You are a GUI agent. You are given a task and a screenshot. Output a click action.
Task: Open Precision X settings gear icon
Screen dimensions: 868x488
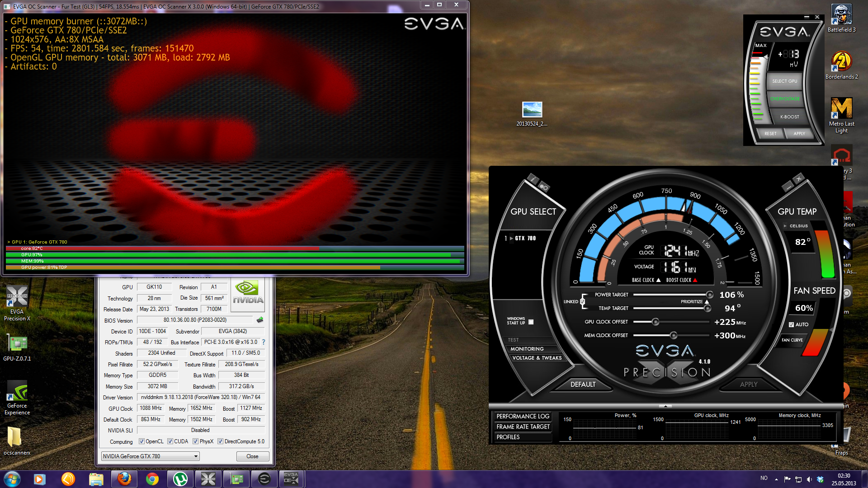(x=544, y=187)
